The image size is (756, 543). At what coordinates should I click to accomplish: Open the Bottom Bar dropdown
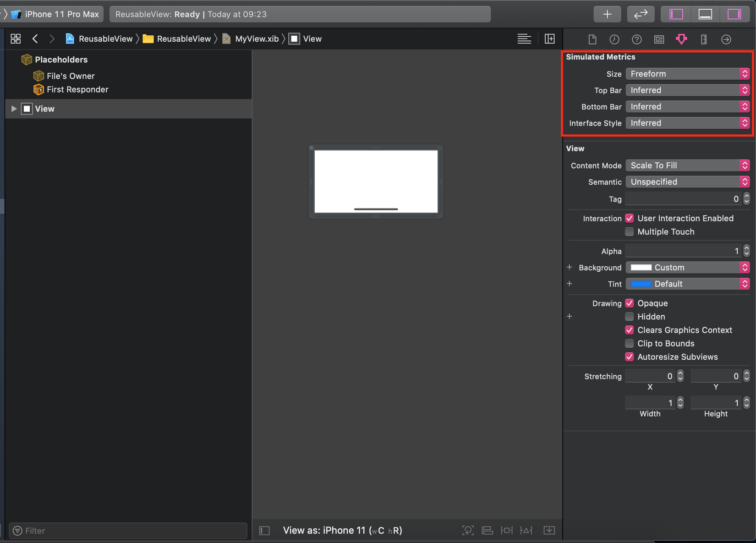pyautogui.click(x=688, y=107)
